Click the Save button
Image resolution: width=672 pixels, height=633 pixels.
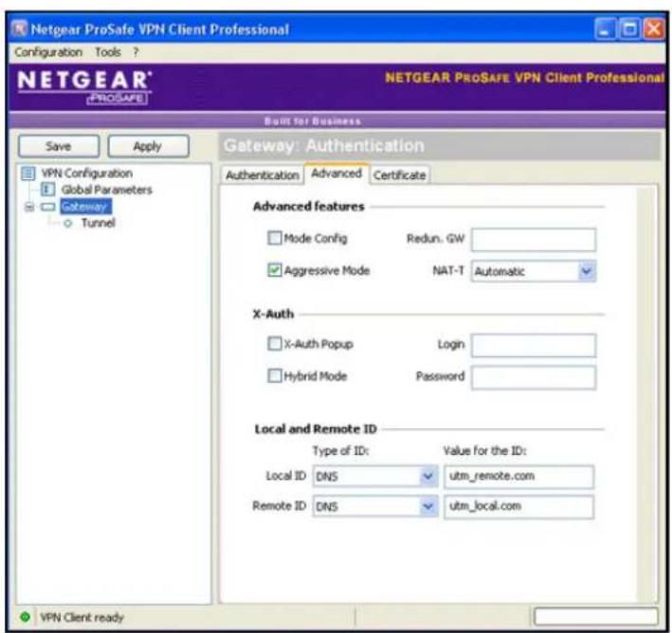59,146
